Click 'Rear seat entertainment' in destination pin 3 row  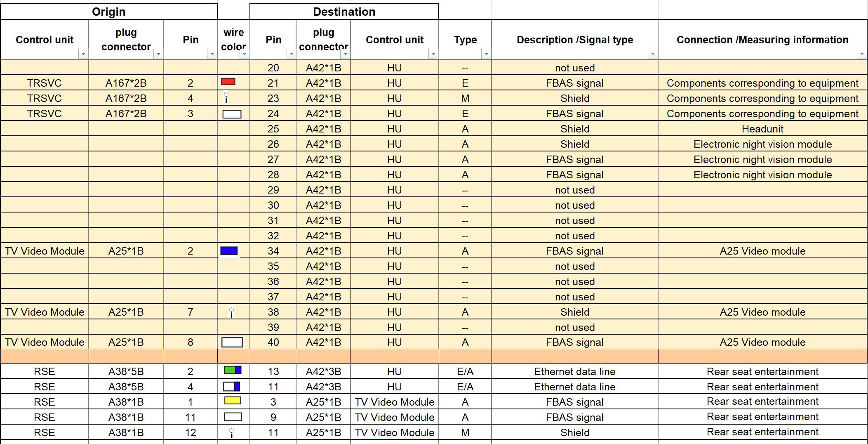coord(762,401)
